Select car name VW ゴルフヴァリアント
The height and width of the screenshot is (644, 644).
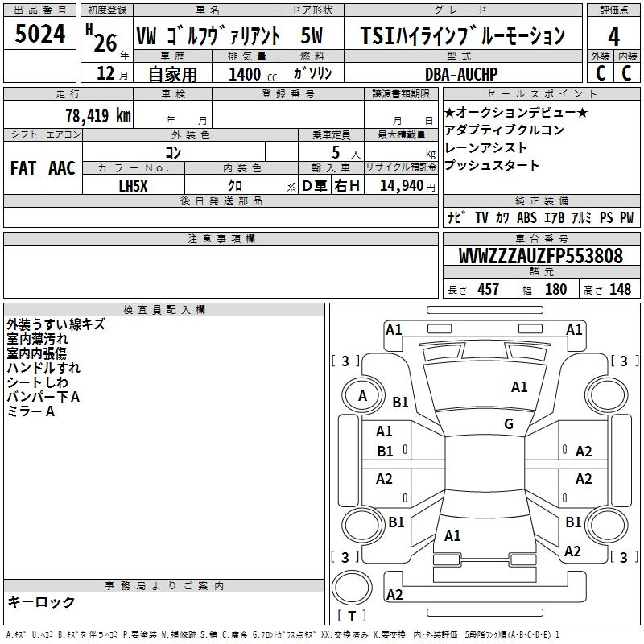[x=208, y=35]
